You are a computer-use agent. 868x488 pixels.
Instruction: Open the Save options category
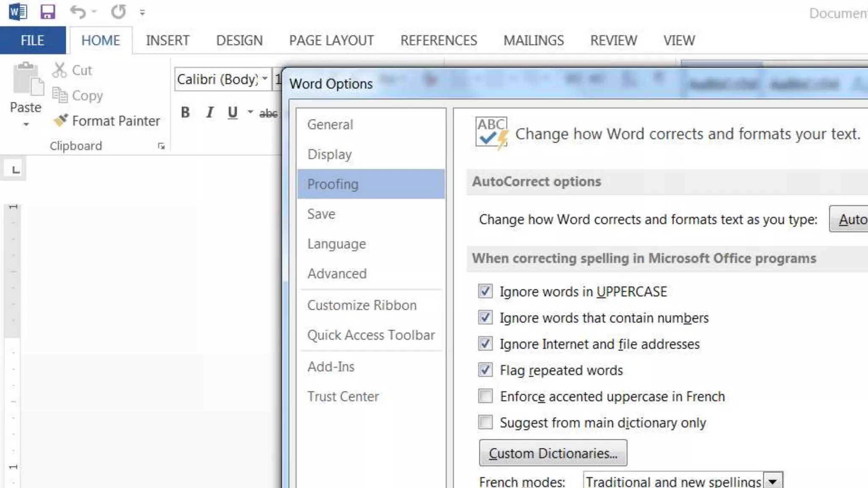coord(371,214)
